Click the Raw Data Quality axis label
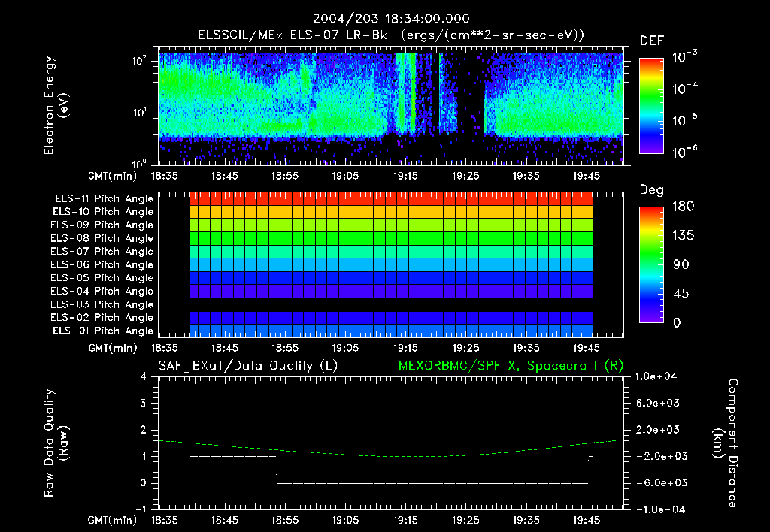This screenshot has width=770, height=532. click(x=56, y=443)
